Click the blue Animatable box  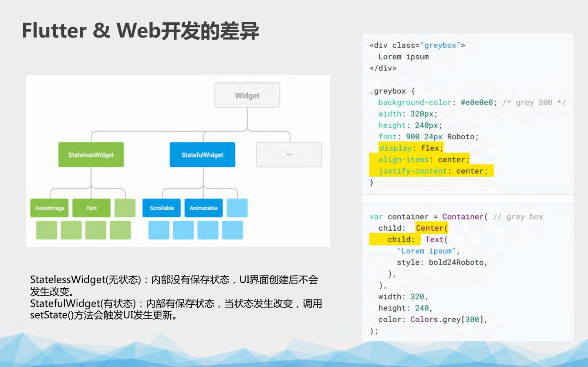pos(203,208)
